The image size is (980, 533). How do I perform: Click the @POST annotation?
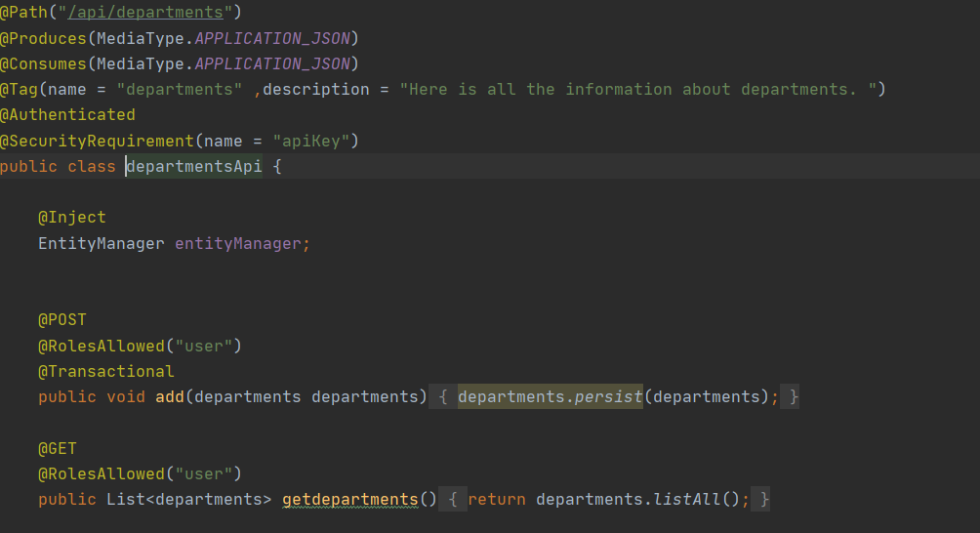click(x=61, y=320)
